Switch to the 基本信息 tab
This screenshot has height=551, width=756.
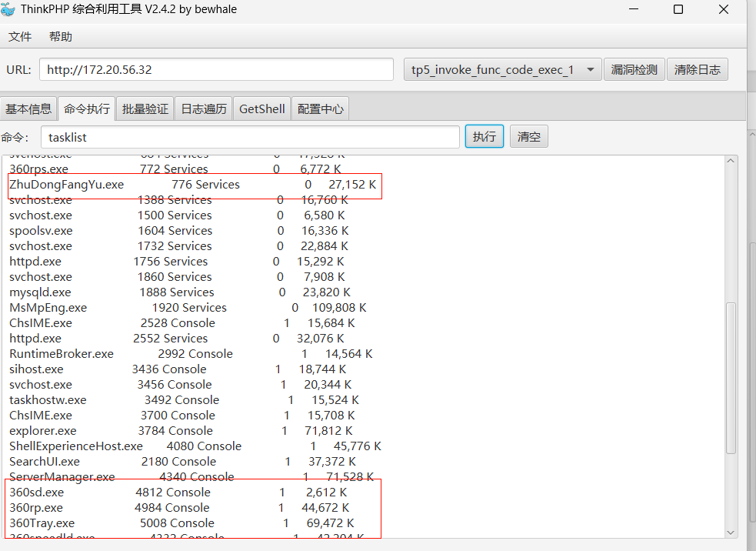pos(28,109)
